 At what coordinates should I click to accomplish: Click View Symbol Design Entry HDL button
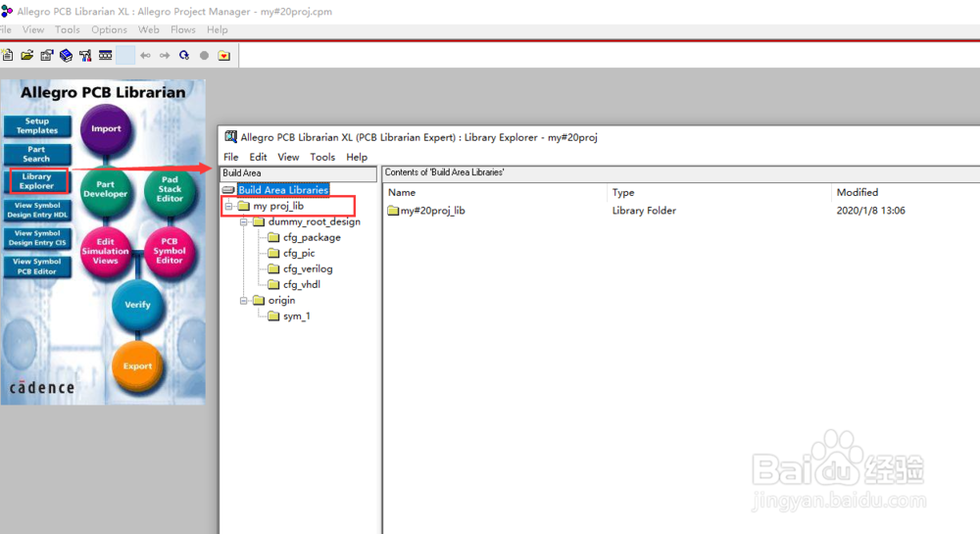tap(37, 210)
